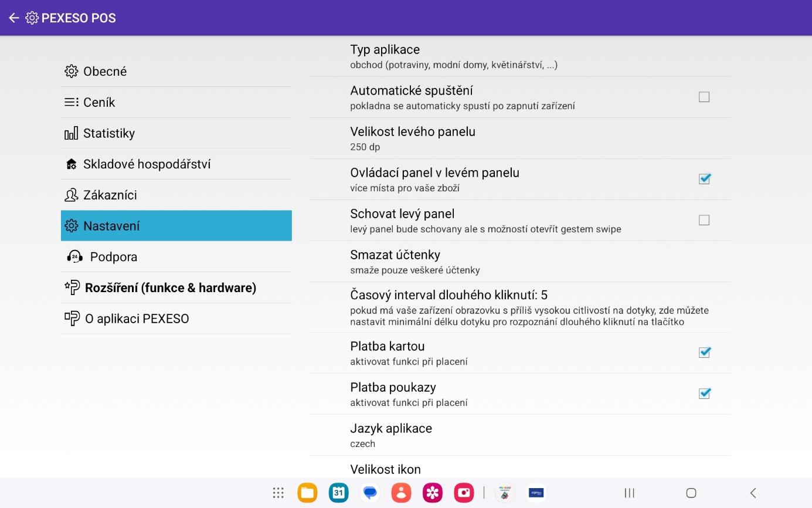The image size is (812, 508).
Task: Open Rozšíření (funkce & hardware)
Action: [x=176, y=287]
